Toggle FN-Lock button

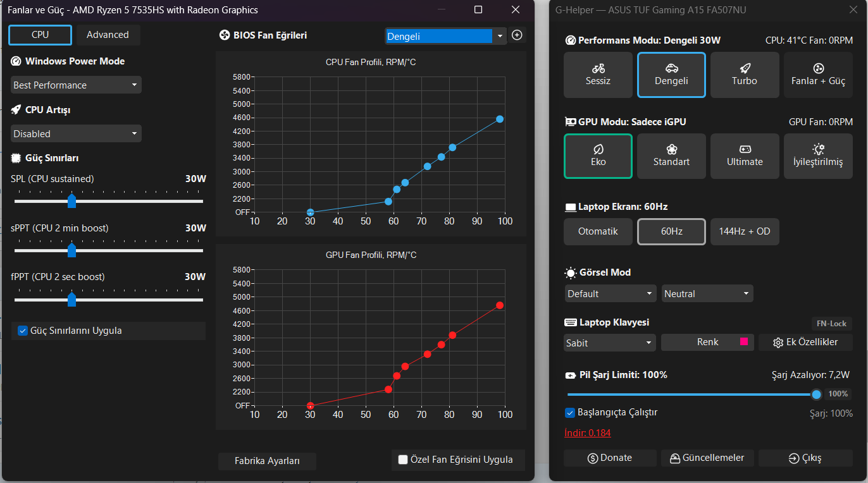click(831, 324)
